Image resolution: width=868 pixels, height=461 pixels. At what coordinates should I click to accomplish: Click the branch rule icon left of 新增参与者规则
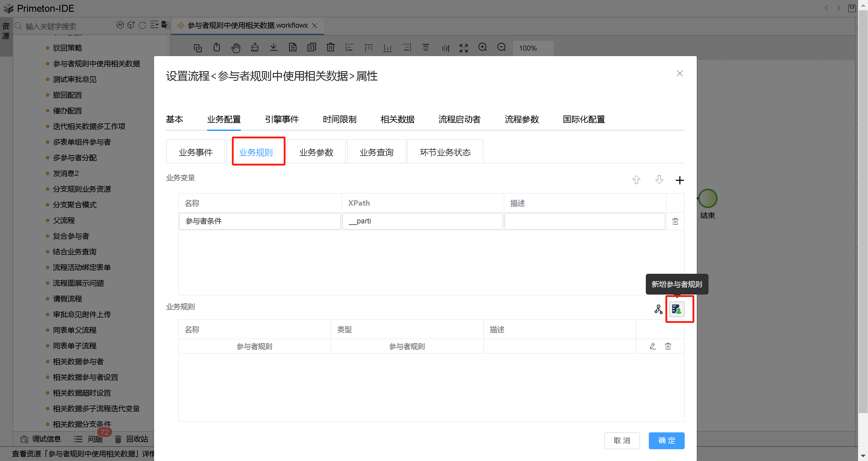658,309
